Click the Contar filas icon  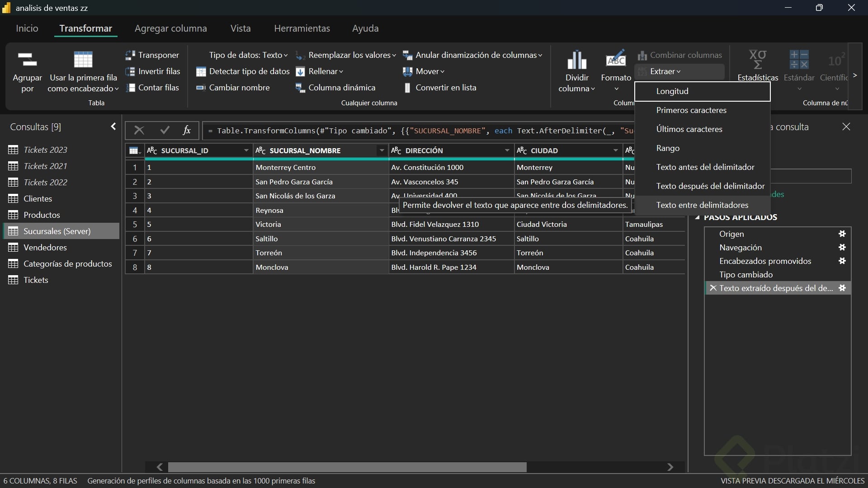(x=130, y=88)
